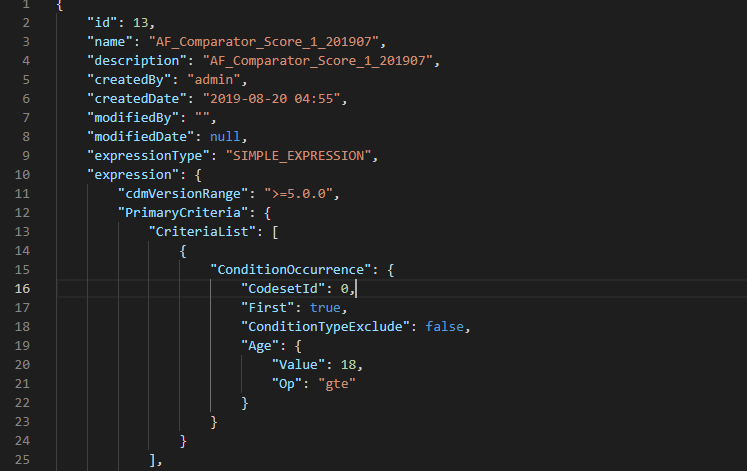The width and height of the screenshot is (747, 471).
Task: Click the "expression" key
Action: click(133, 175)
